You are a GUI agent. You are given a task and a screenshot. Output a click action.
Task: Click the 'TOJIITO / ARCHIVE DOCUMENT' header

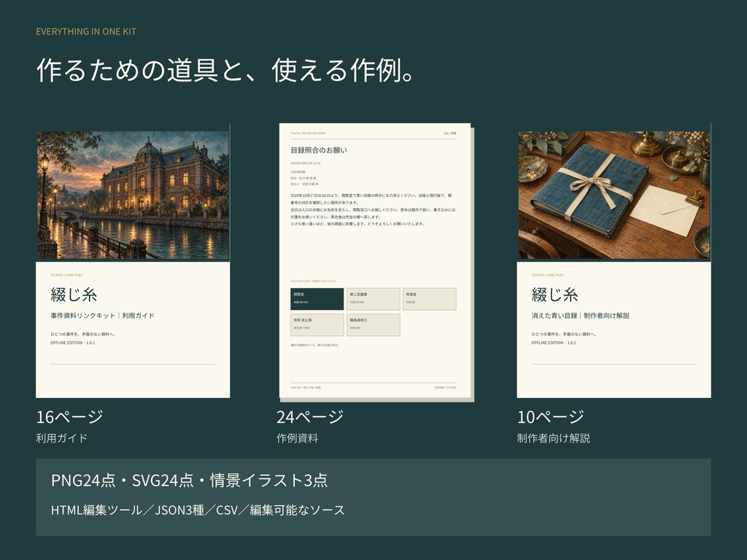coord(309,133)
